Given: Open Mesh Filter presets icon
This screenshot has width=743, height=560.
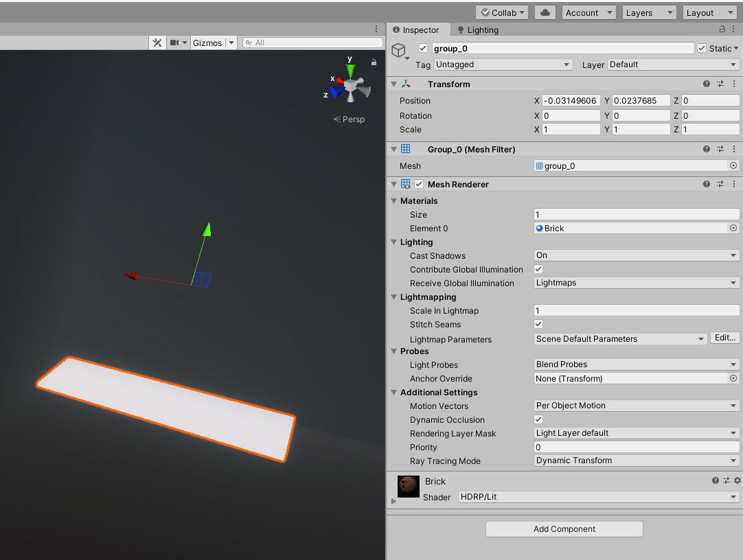Looking at the screenshot, I should click(x=720, y=149).
